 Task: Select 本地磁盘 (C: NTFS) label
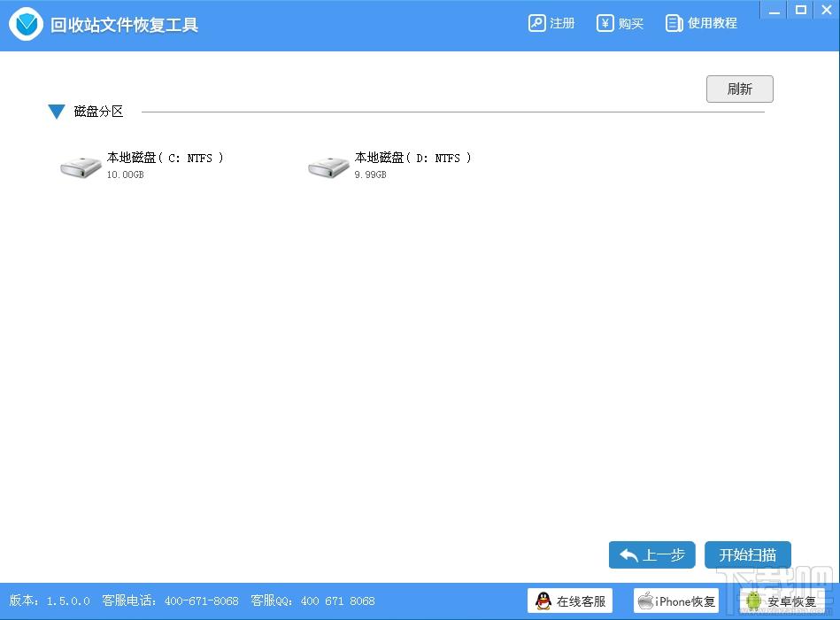point(165,158)
